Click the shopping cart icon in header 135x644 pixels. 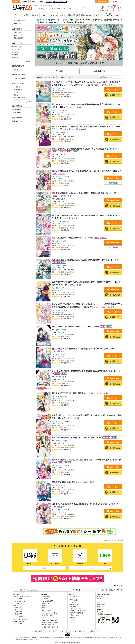119,8
